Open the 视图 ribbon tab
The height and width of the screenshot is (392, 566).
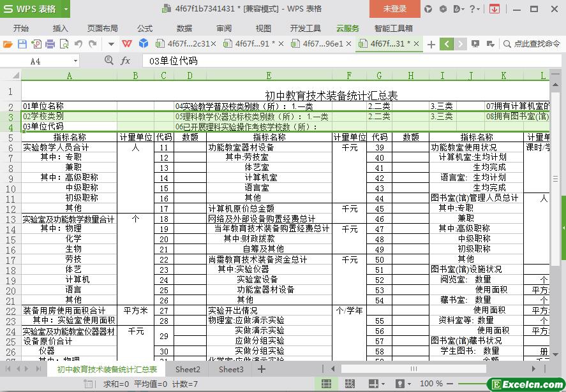(264, 28)
